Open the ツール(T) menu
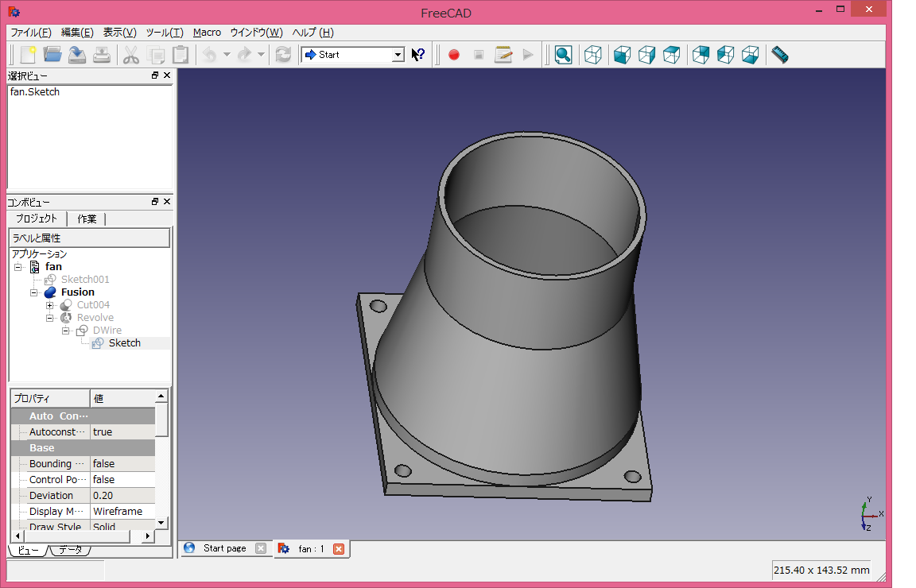This screenshot has width=916, height=588. [165, 33]
